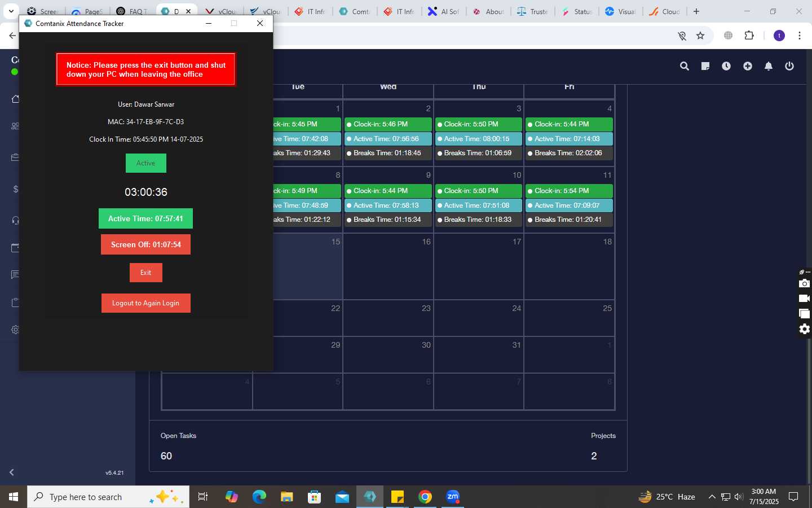The image size is (812, 508).
Task: Show hidden system tray icons chevron
Action: coord(712,497)
